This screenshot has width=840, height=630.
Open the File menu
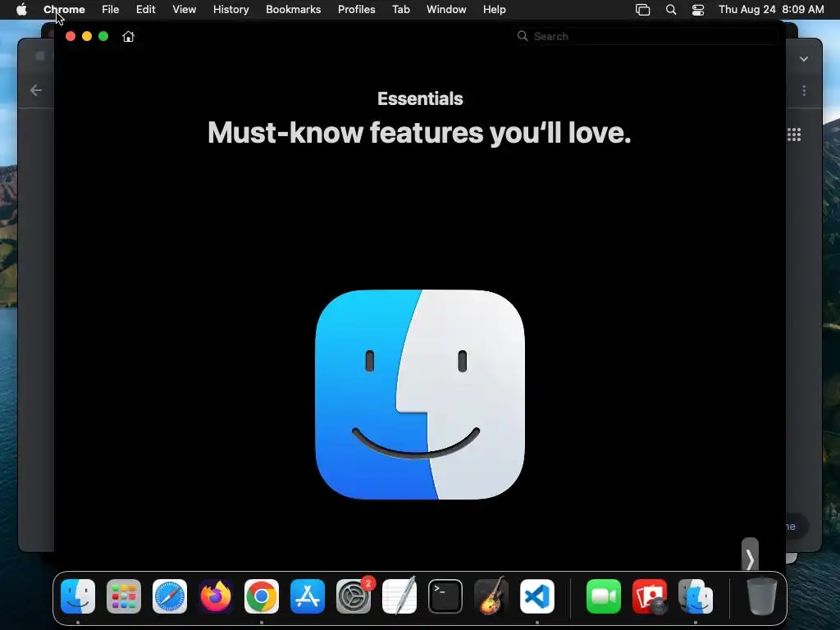pyautogui.click(x=111, y=10)
